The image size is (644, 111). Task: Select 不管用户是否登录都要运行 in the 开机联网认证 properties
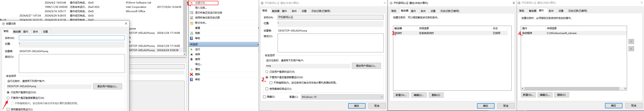[267, 77]
